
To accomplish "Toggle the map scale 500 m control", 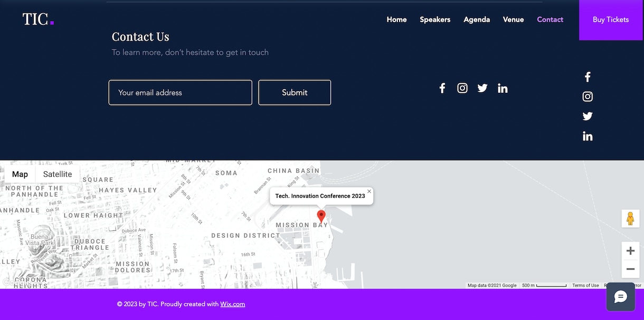I will tap(544, 285).
